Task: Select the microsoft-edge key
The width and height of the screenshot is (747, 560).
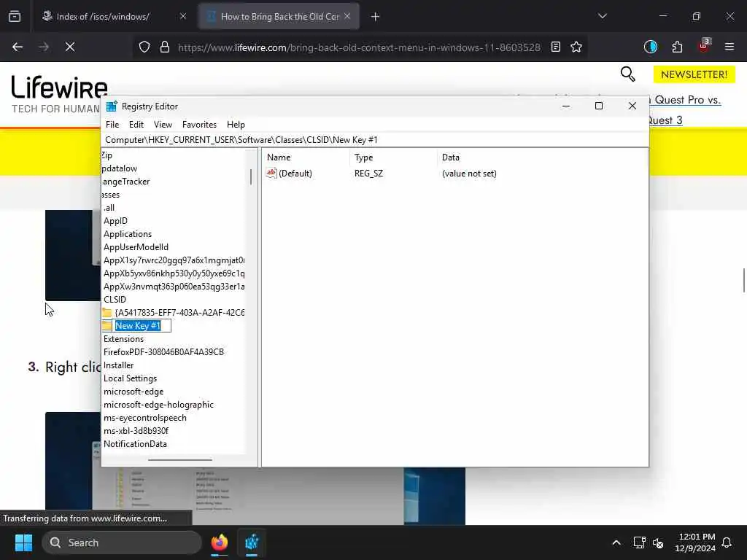Action: [133, 392]
